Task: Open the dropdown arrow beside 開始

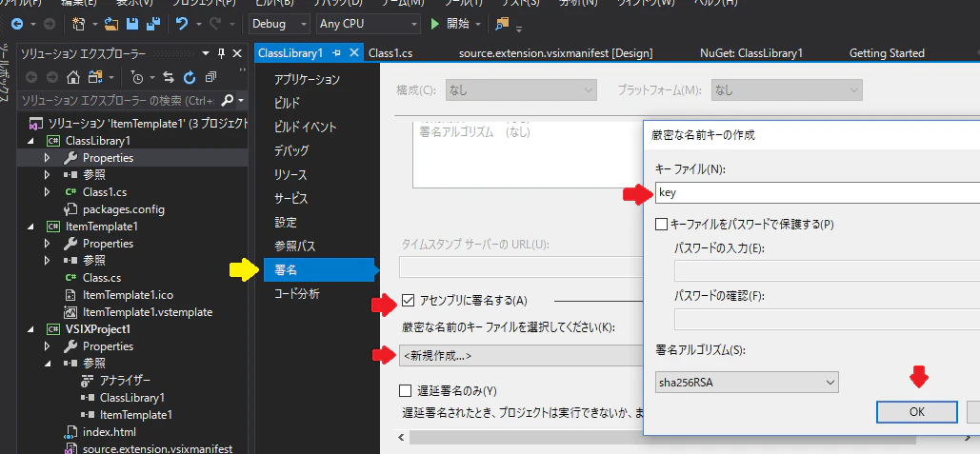Action: point(478,25)
